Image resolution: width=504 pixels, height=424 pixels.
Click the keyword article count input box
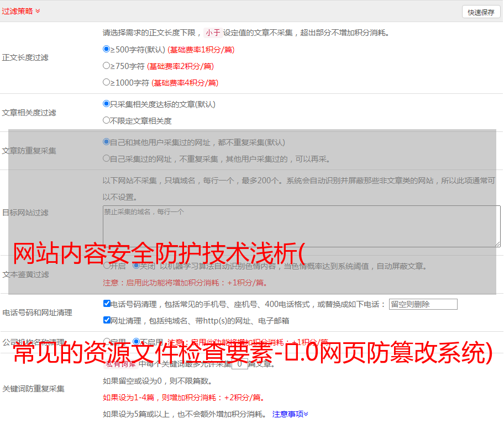[x=239, y=364]
